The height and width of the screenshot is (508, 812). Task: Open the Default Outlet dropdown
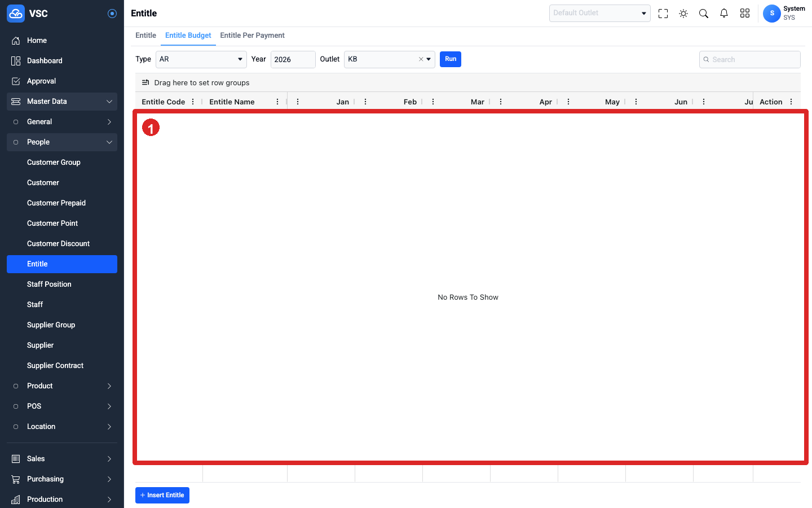600,13
